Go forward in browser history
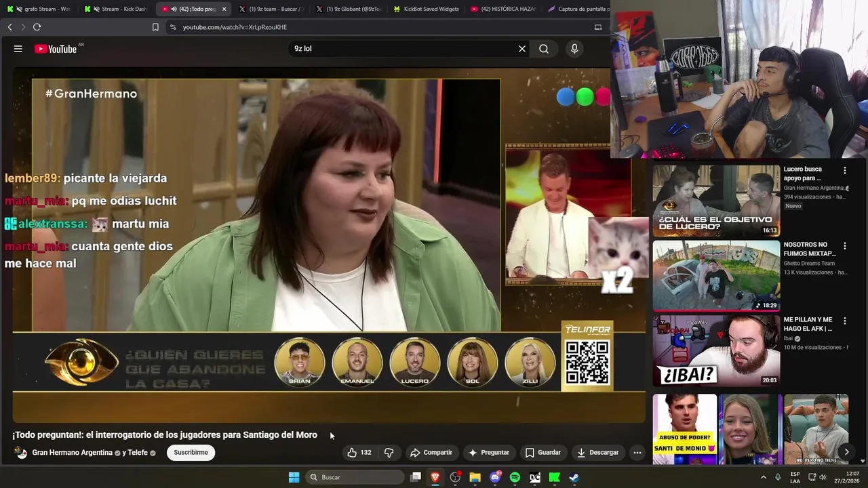The height and width of the screenshot is (488, 868). [x=22, y=27]
